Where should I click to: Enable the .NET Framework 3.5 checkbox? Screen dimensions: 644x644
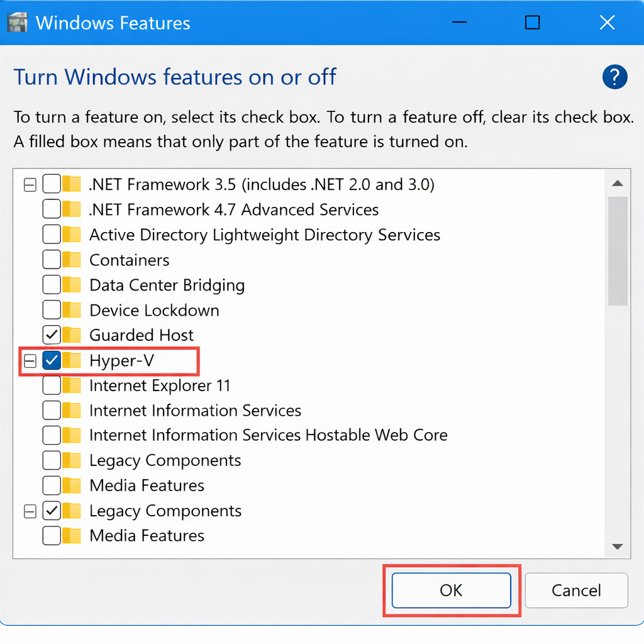click(51, 184)
